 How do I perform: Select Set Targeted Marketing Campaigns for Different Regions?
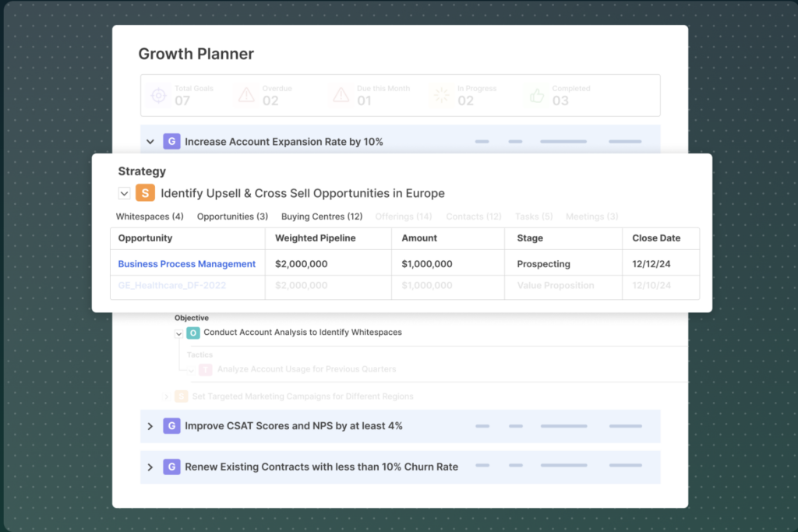coord(303,396)
